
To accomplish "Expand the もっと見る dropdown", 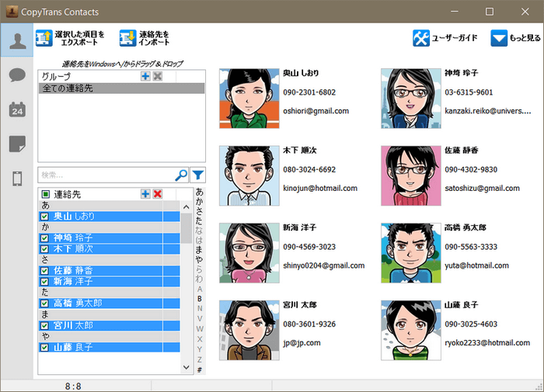I will (515, 38).
